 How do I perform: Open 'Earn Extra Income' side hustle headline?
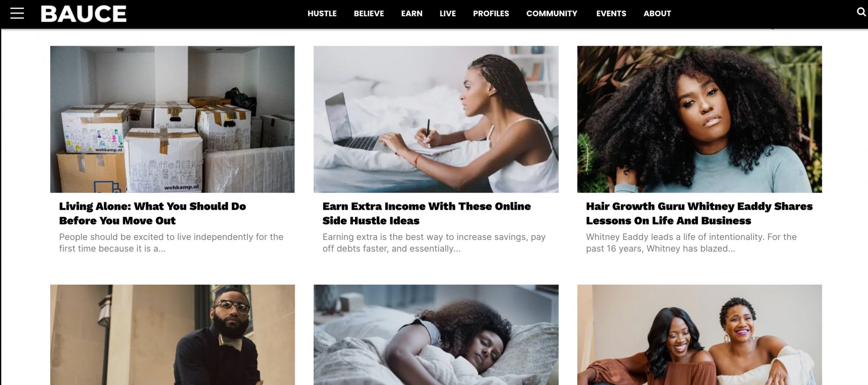pos(426,213)
